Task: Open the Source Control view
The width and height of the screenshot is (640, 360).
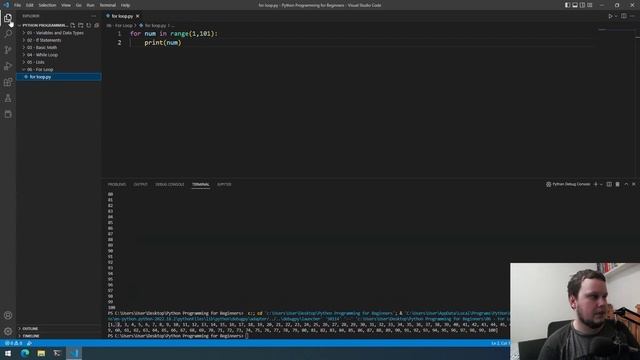Action: click(8, 50)
